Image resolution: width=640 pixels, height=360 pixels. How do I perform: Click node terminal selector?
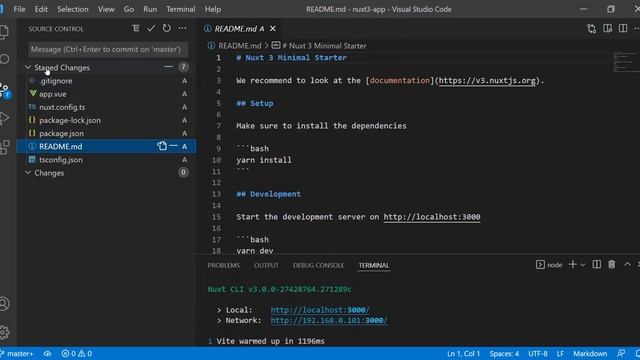(549, 265)
